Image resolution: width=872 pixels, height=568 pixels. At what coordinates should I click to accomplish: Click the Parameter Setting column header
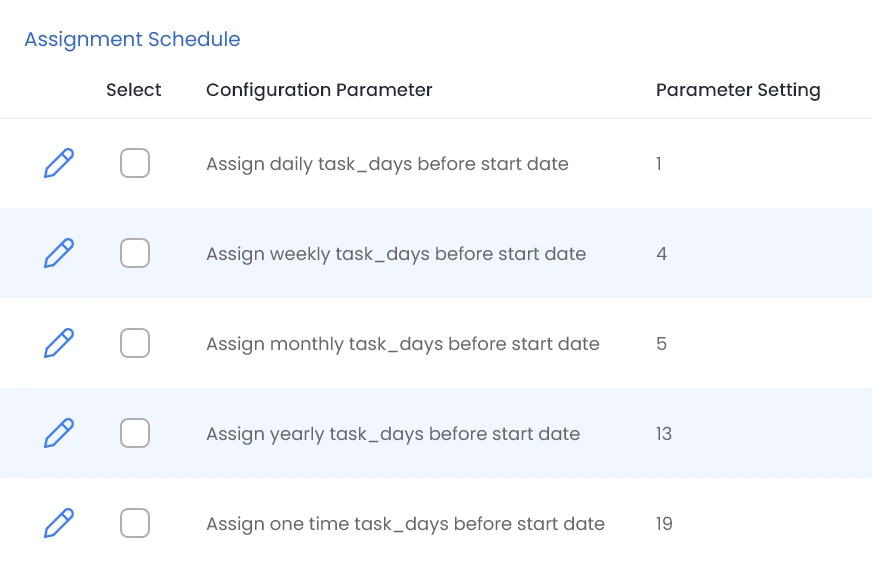coord(738,90)
